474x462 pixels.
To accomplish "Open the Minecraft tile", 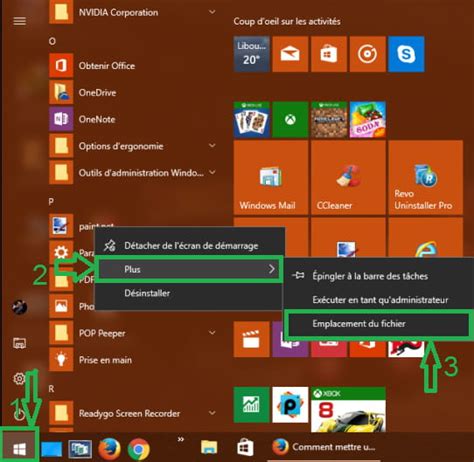I will 329,120.
